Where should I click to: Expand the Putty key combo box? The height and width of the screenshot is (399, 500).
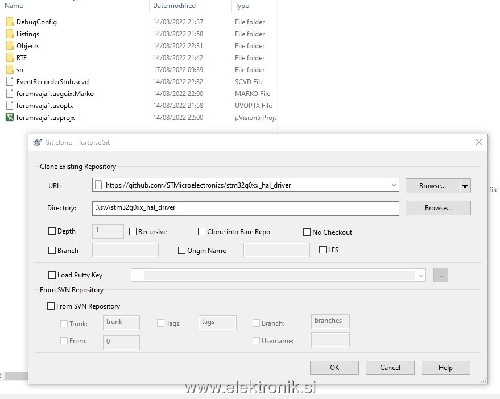click(421, 275)
